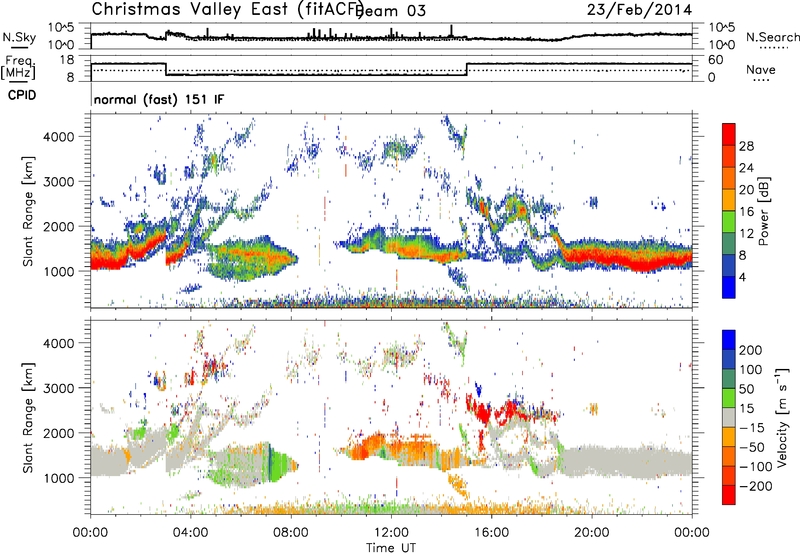
Task: Click the "-50" value on the Velocity scale
Action: 752,447
